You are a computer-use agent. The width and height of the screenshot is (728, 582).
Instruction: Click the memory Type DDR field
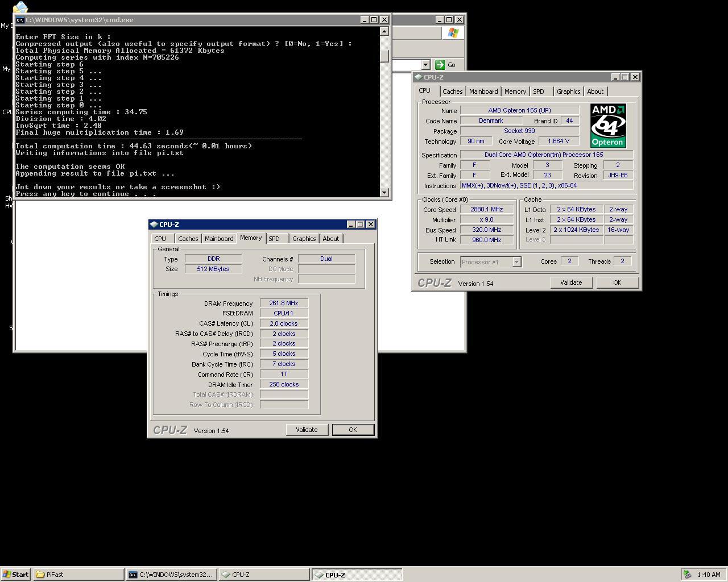pos(213,259)
